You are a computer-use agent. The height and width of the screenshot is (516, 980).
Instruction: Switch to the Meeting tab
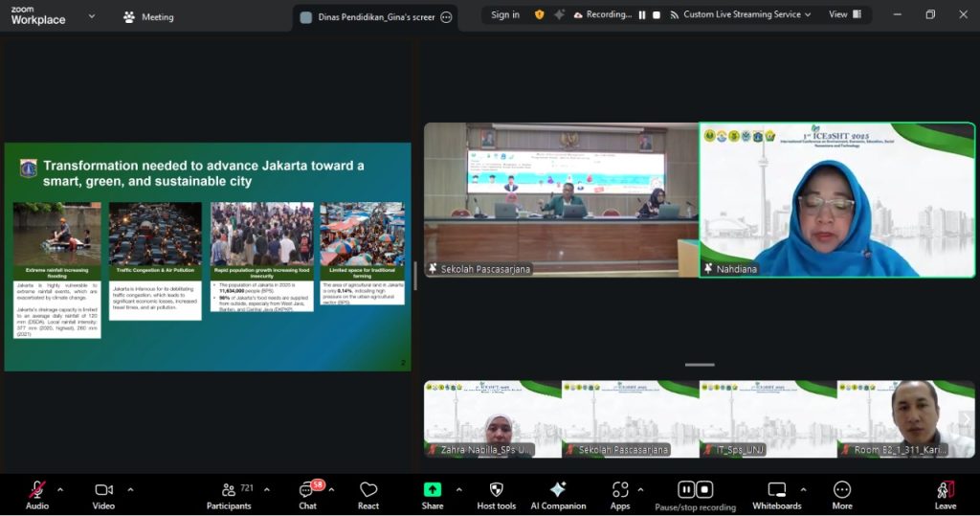point(148,17)
